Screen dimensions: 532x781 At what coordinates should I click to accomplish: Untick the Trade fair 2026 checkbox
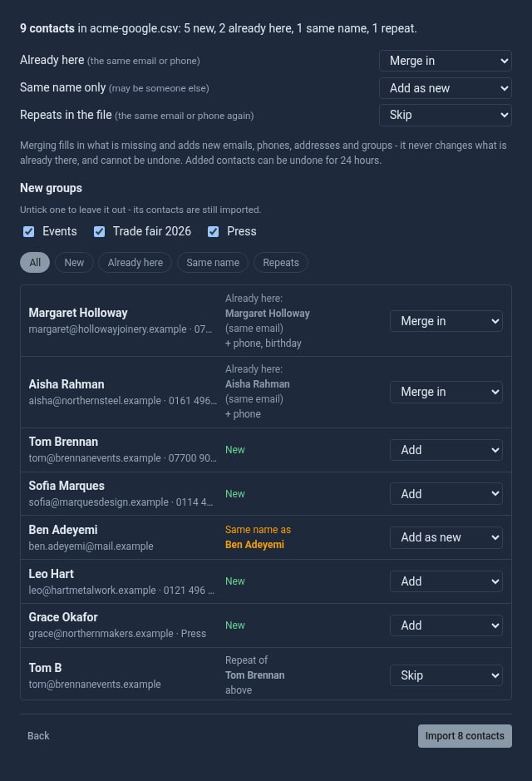[x=100, y=231]
